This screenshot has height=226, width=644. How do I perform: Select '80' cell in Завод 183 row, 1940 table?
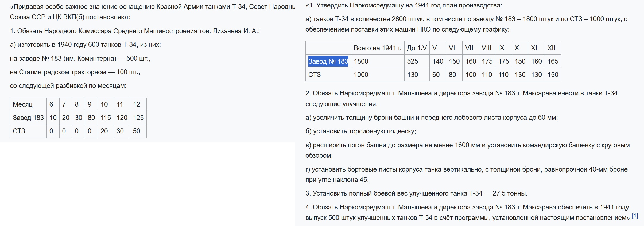pyautogui.click(x=91, y=118)
